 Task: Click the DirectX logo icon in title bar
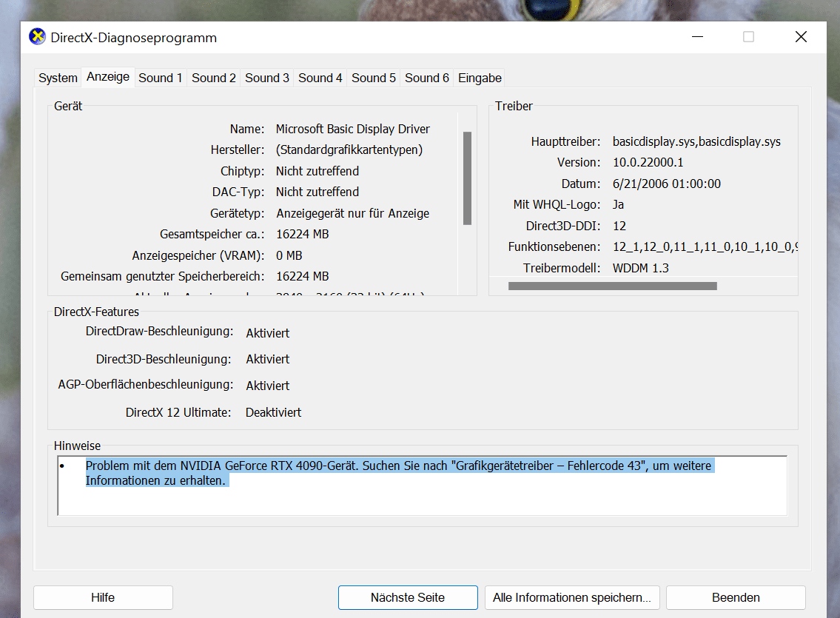tap(37, 37)
